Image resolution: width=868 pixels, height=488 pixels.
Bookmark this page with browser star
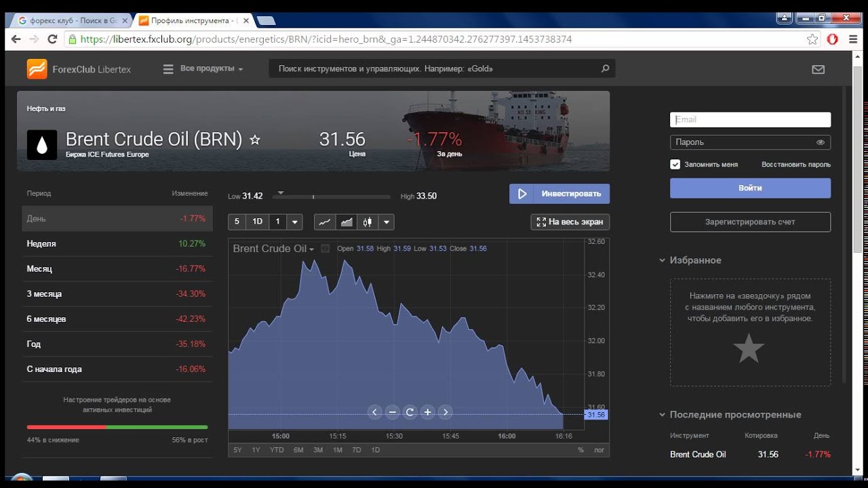point(812,39)
